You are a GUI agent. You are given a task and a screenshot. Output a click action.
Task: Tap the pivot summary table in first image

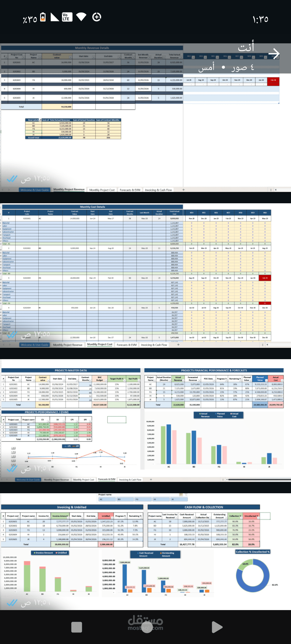tap(73, 129)
